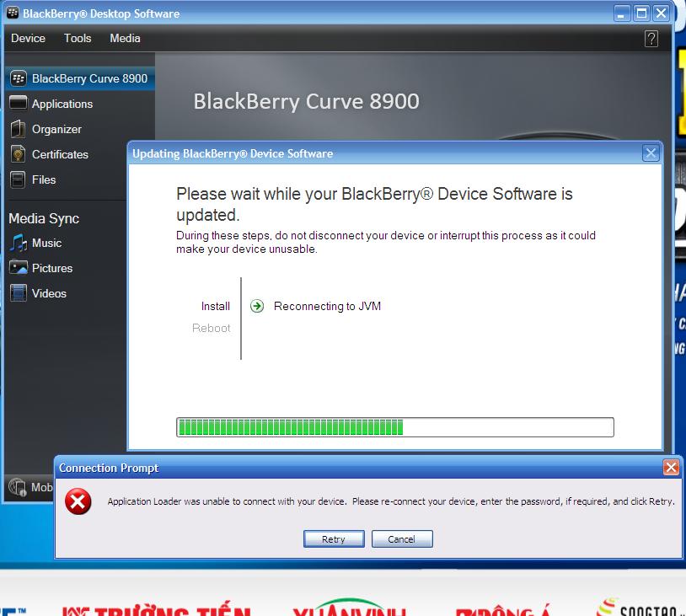
Task: Open the Certificates icon
Action: [19, 154]
